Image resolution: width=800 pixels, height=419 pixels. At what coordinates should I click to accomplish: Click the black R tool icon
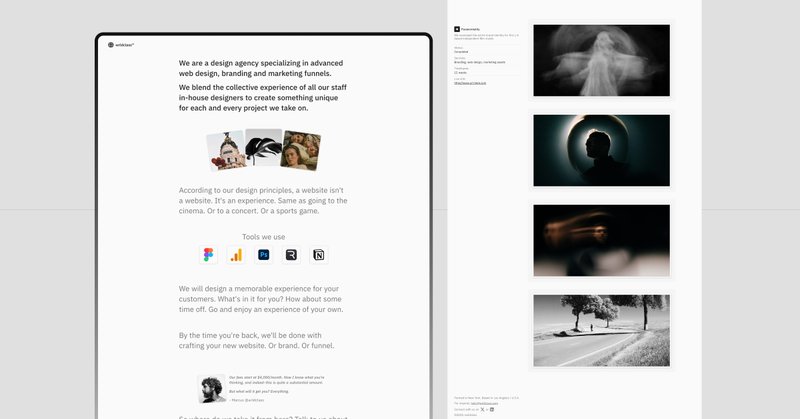291,255
